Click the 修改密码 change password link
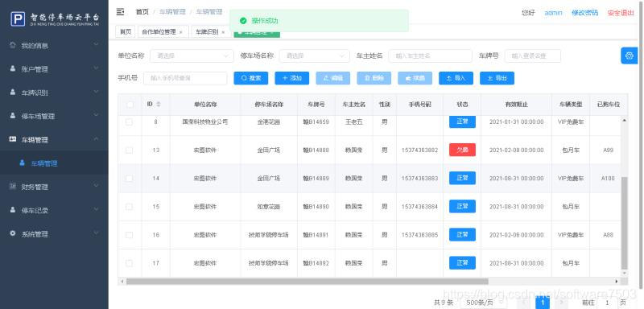This screenshot has height=309, width=644. (585, 13)
